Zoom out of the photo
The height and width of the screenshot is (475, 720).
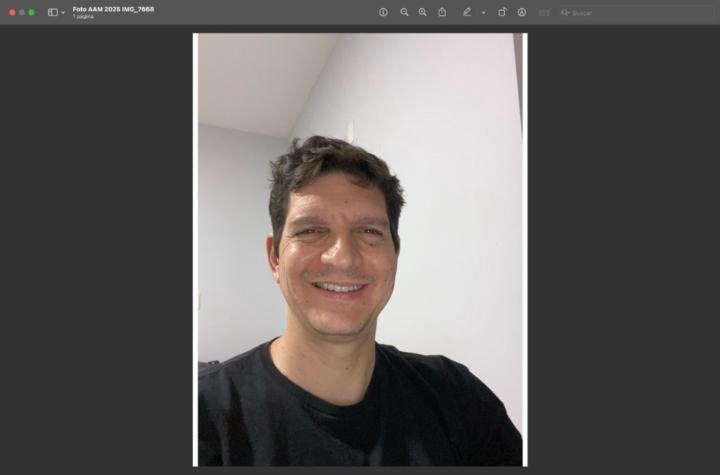pyautogui.click(x=404, y=12)
